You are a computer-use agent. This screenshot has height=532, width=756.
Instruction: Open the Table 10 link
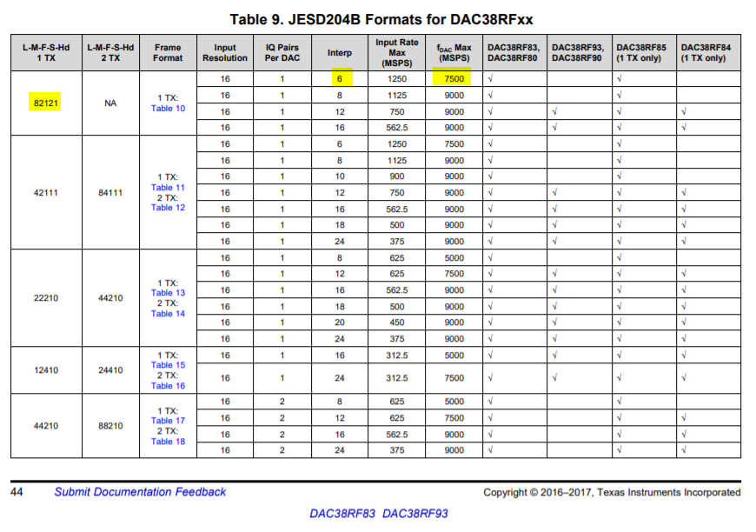coord(168,109)
